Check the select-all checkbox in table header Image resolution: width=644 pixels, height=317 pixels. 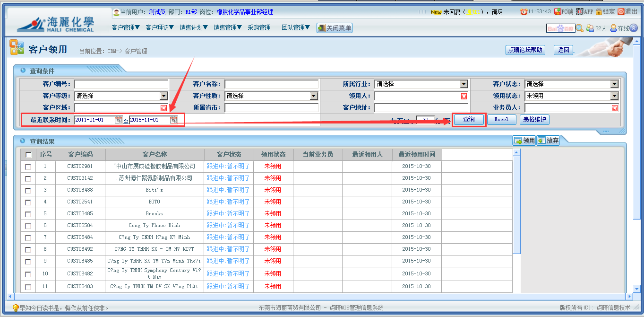[28, 155]
